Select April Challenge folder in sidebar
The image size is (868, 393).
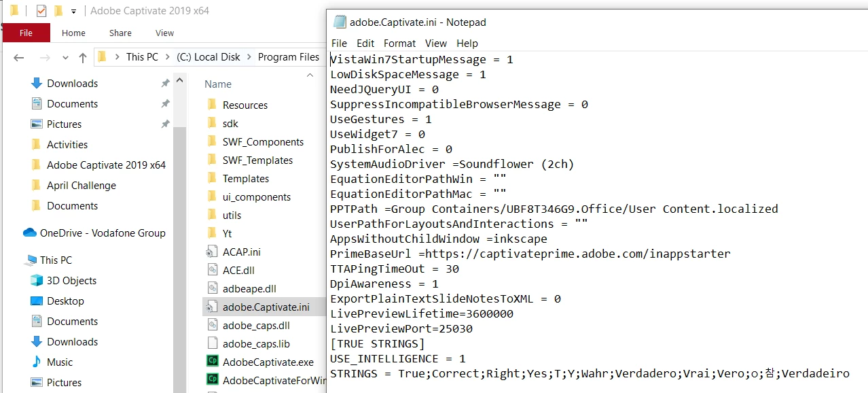[x=82, y=186]
